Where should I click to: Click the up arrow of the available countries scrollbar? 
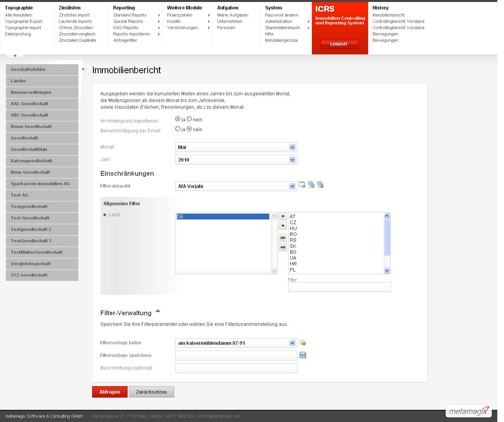click(387, 216)
